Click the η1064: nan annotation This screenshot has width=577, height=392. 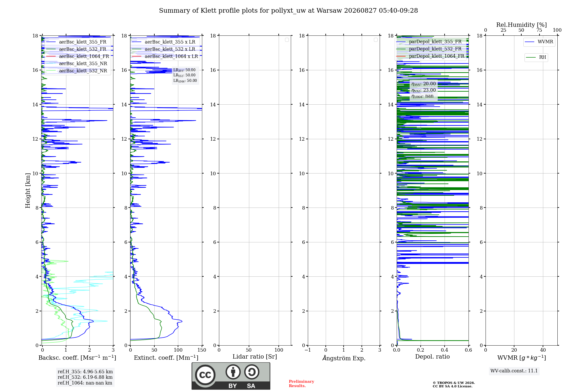422,96
